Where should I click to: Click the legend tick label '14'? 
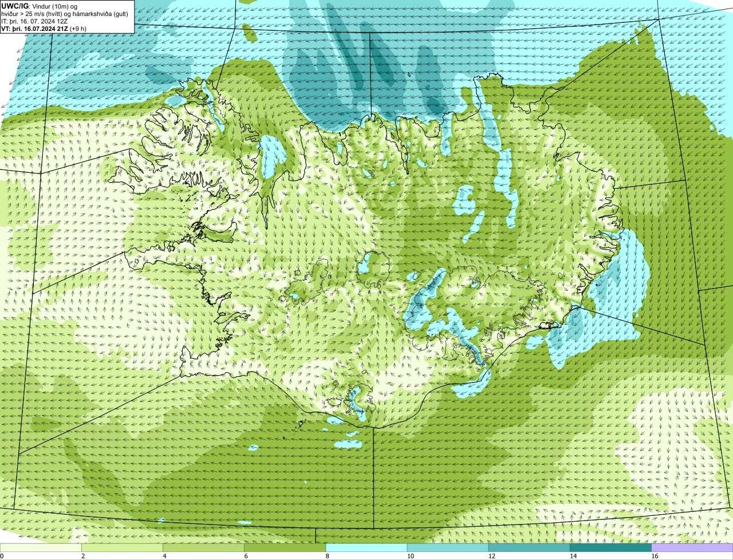573,556
